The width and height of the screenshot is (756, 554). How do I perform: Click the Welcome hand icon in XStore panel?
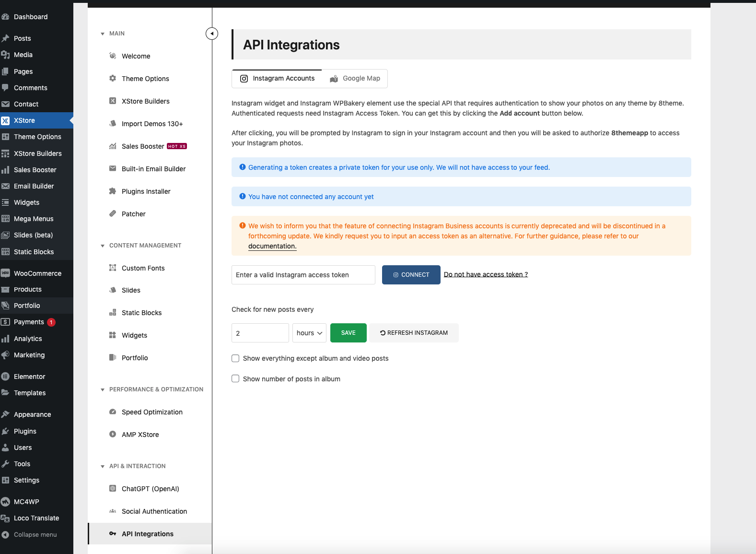113,56
